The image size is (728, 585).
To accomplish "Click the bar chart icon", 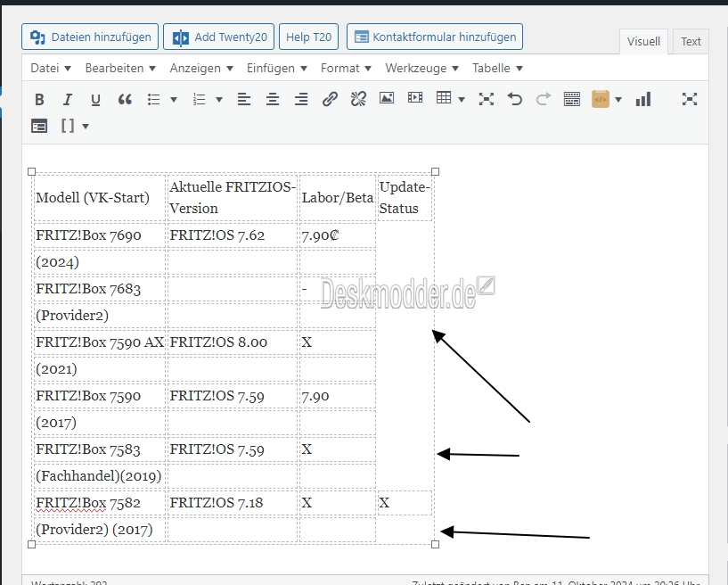I will point(643,99).
